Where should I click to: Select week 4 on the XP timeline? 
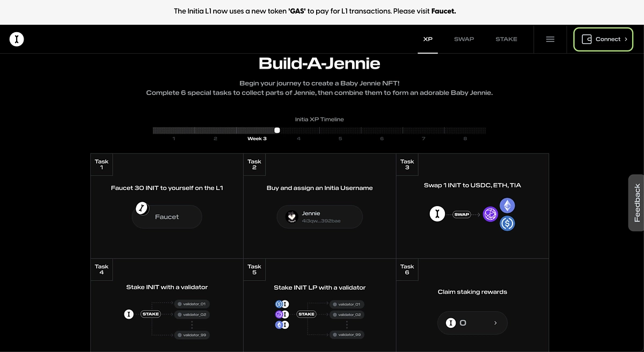[298, 138]
